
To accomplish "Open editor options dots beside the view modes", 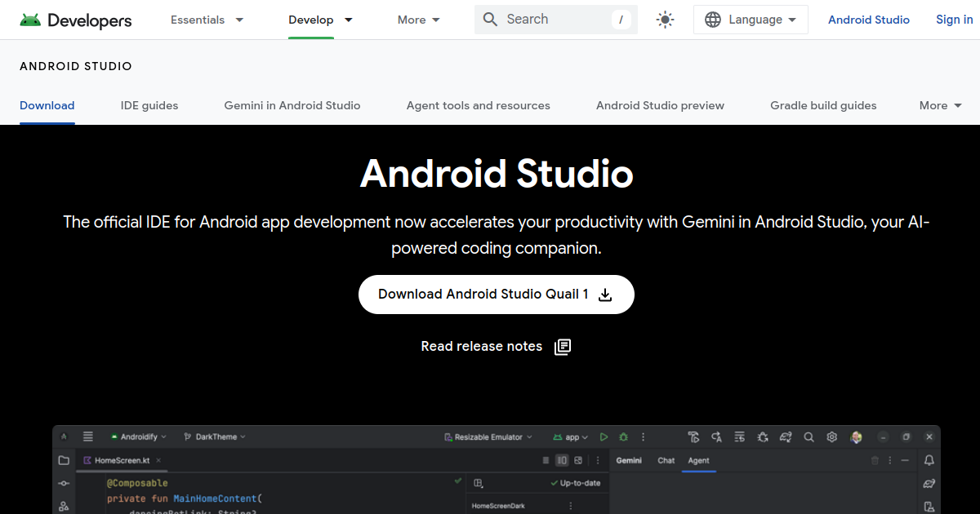I will (598, 461).
